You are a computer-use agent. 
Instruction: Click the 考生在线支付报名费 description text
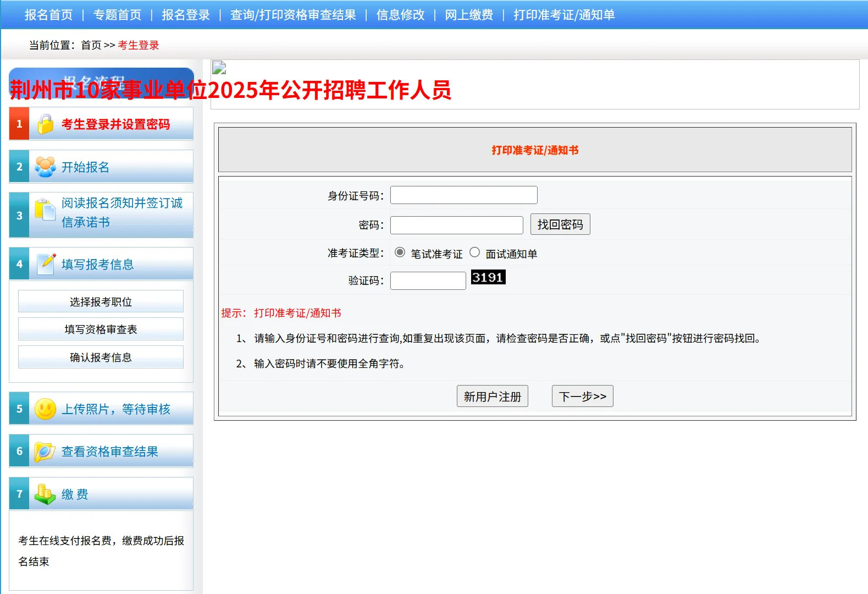tap(101, 551)
